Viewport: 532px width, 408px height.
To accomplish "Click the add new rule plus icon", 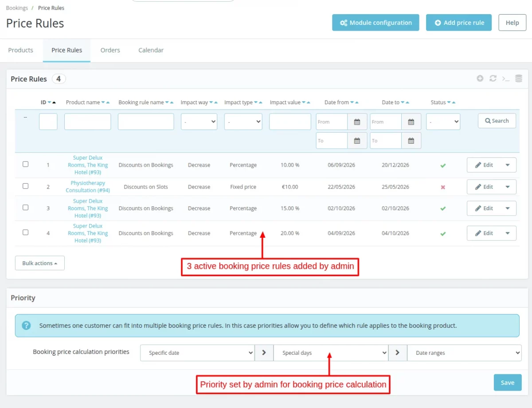I will point(480,78).
